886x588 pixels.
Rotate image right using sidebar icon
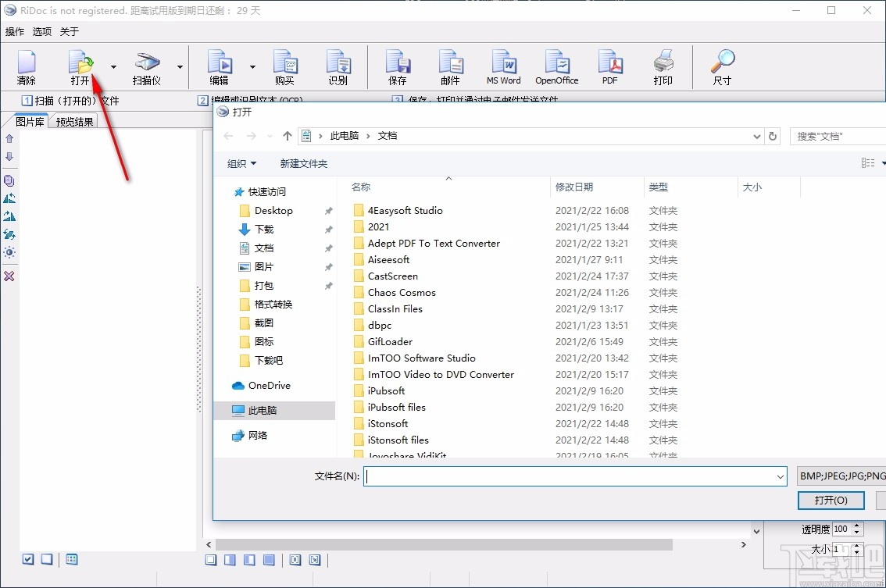pos(9,216)
